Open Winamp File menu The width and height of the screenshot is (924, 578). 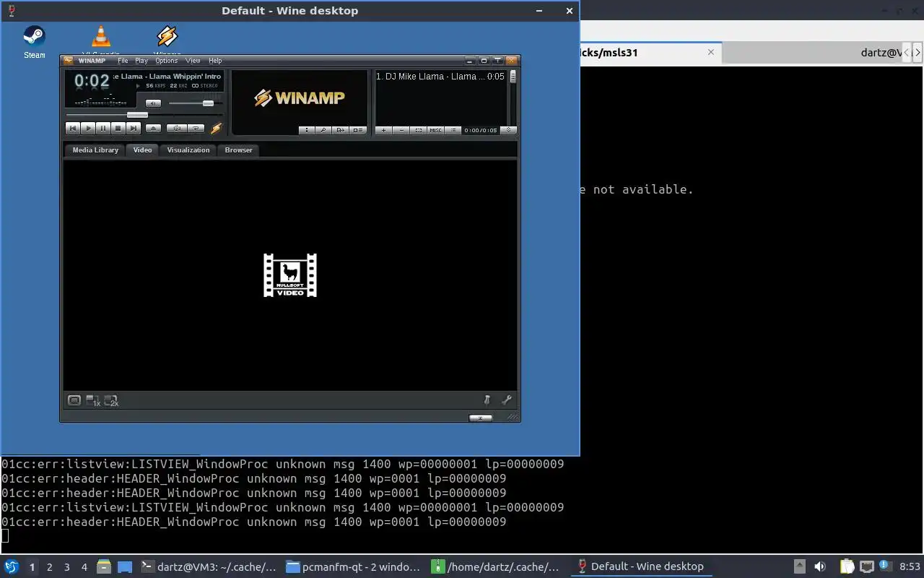123,61
